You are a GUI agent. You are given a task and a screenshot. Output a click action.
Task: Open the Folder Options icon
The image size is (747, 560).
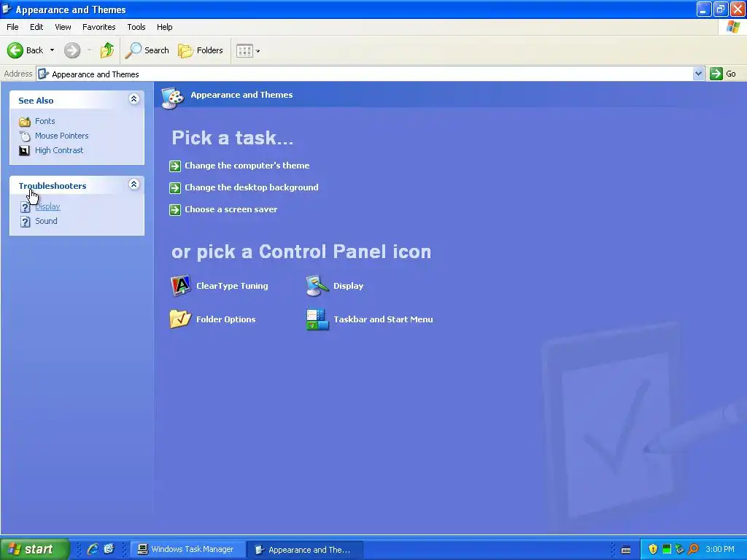pos(180,319)
